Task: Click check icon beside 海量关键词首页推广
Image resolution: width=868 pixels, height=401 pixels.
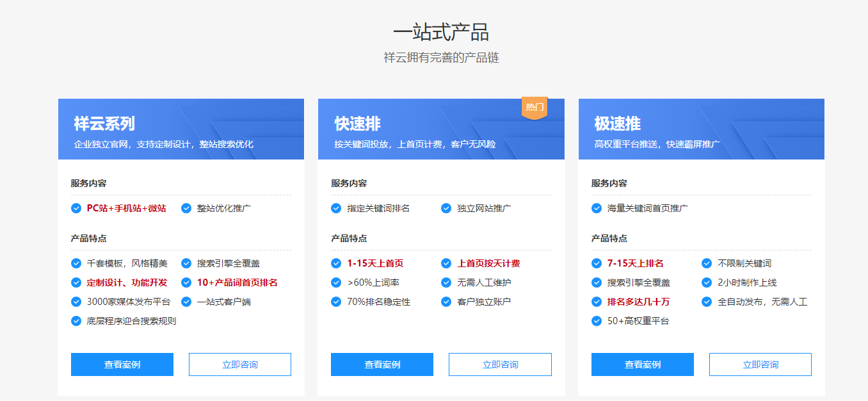Action: point(597,208)
